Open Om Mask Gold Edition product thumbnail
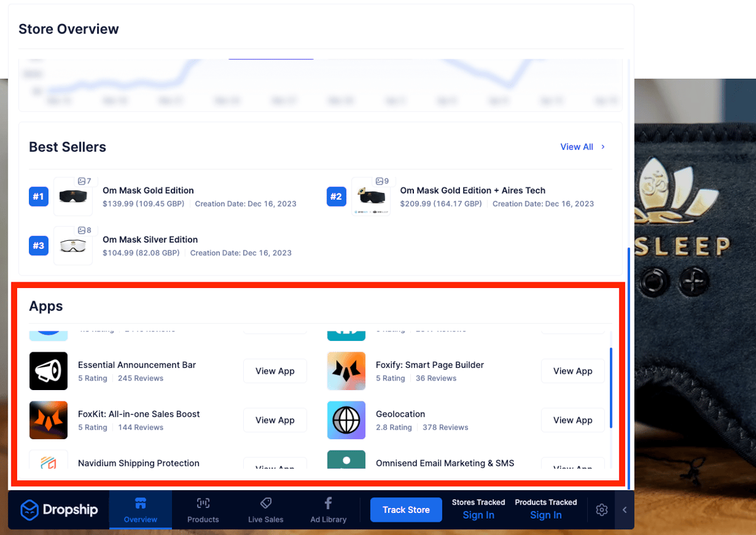This screenshot has height=535, width=756. [73, 197]
